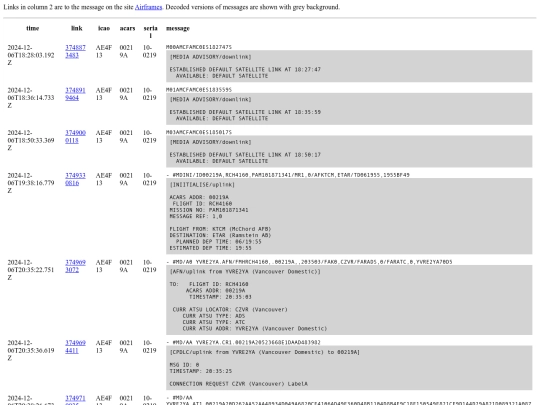Screen dimensions: 540x405
Task: Click raw message starting '- #MD/AA YVRE2YA.CR1'
Action: point(243,342)
